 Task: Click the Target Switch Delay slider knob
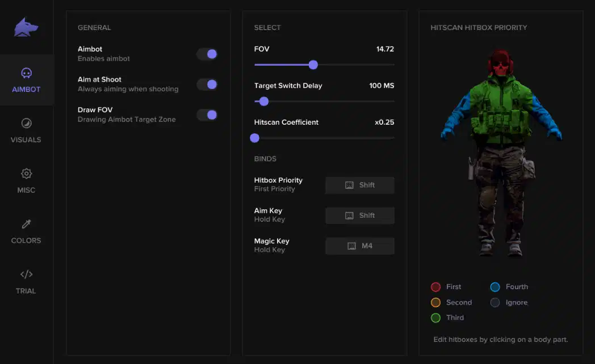pyautogui.click(x=264, y=101)
